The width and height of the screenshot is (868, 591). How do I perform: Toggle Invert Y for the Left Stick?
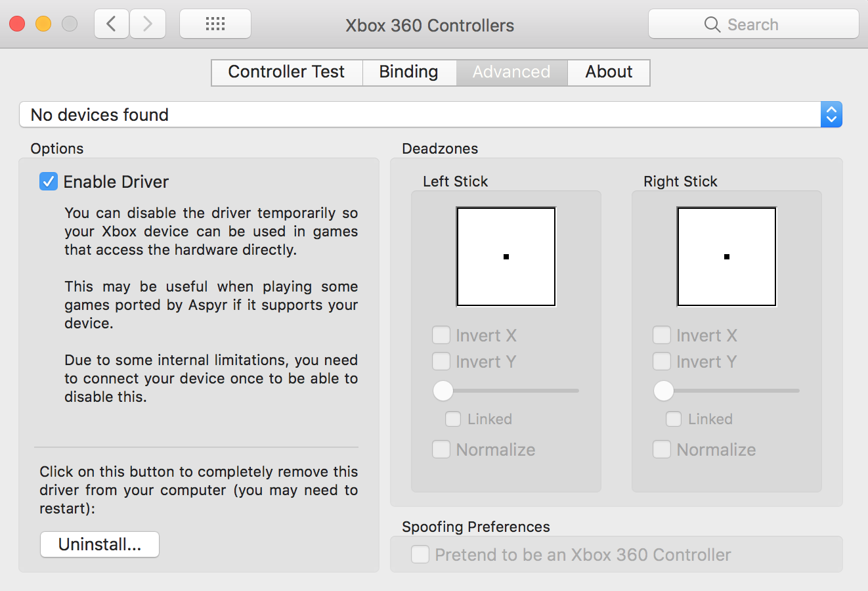click(x=441, y=361)
